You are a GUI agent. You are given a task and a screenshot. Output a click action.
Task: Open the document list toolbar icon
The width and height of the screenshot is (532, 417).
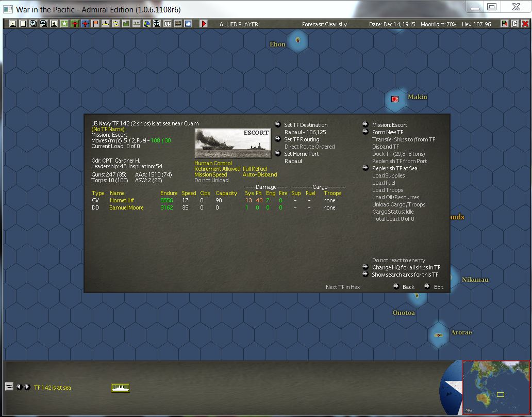23,24
